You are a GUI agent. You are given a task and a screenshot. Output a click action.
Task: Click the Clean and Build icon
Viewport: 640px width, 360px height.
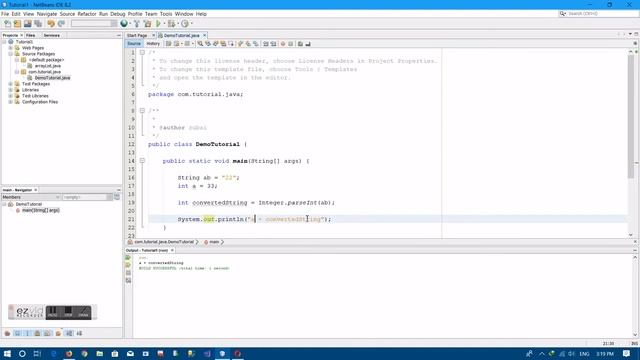[x=147, y=24]
